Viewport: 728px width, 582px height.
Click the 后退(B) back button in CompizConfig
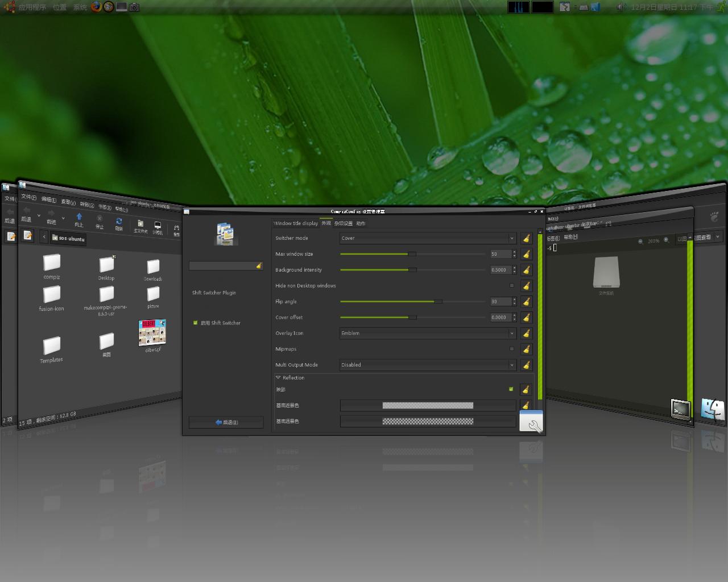[x=226, y=422]
